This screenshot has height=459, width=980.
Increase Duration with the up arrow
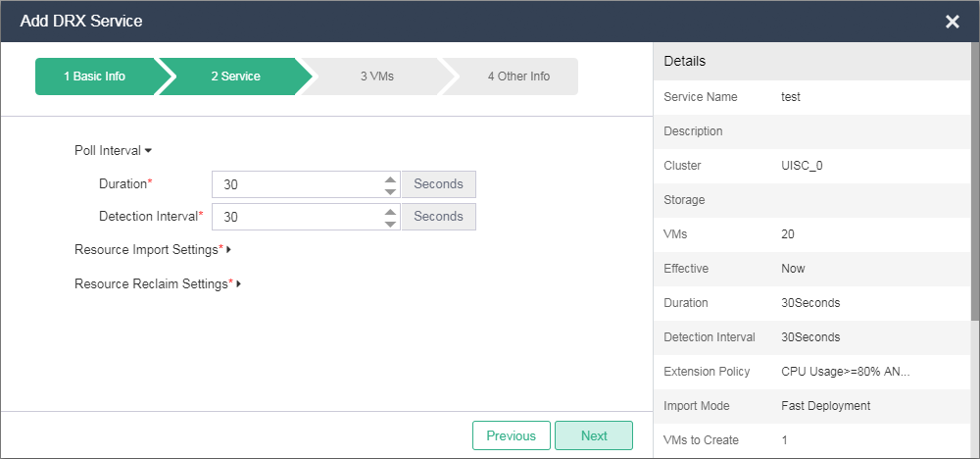pos(390,179)
